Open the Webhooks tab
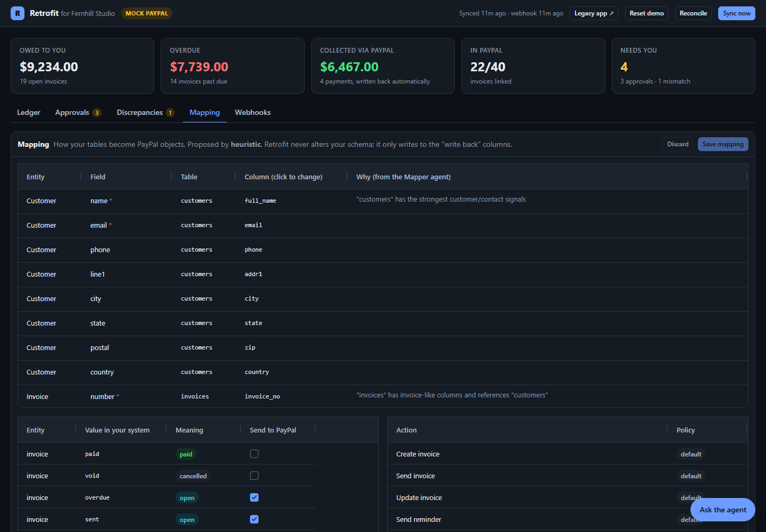The width and height of the screenshot is (766, 532). click(x=253, y=112)
